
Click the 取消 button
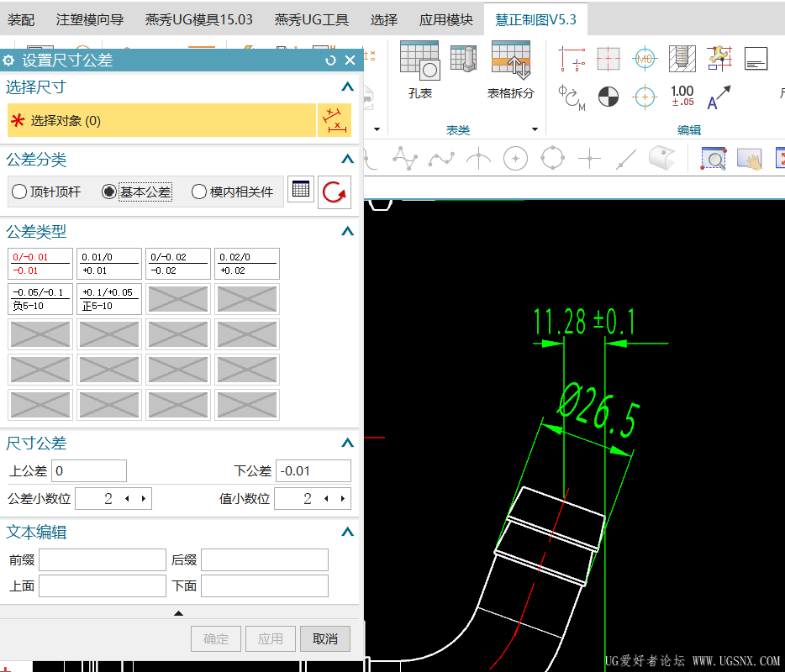coord(325,639)
